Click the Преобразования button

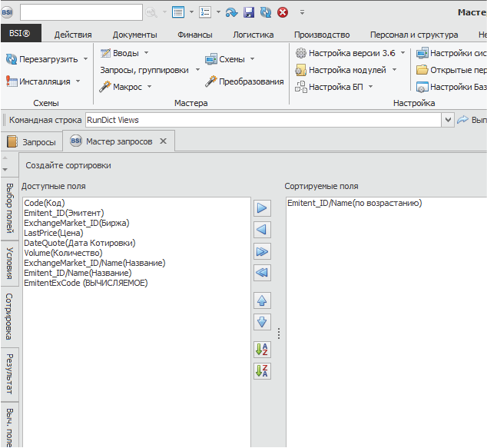243,81
